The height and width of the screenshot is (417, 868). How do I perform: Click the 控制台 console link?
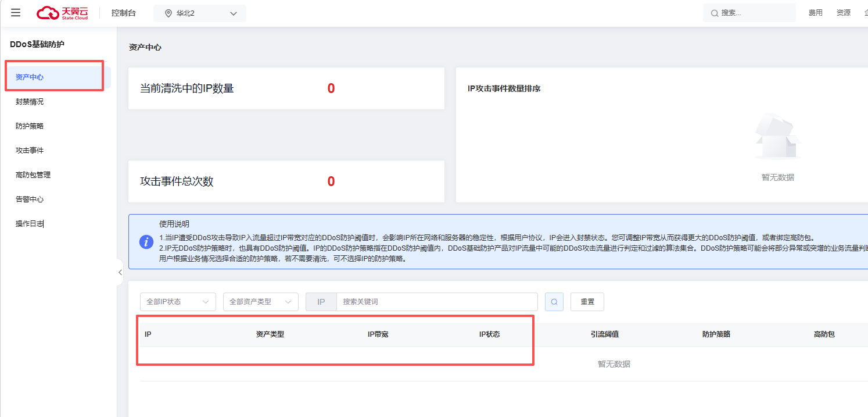pyautogui.click(x=123, y=13)
